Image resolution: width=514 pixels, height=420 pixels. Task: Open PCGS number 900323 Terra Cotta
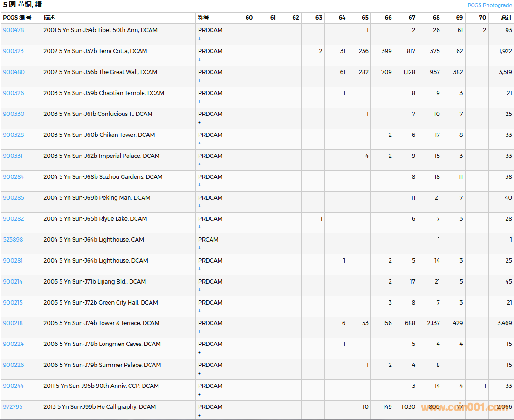tap(14, 51)
